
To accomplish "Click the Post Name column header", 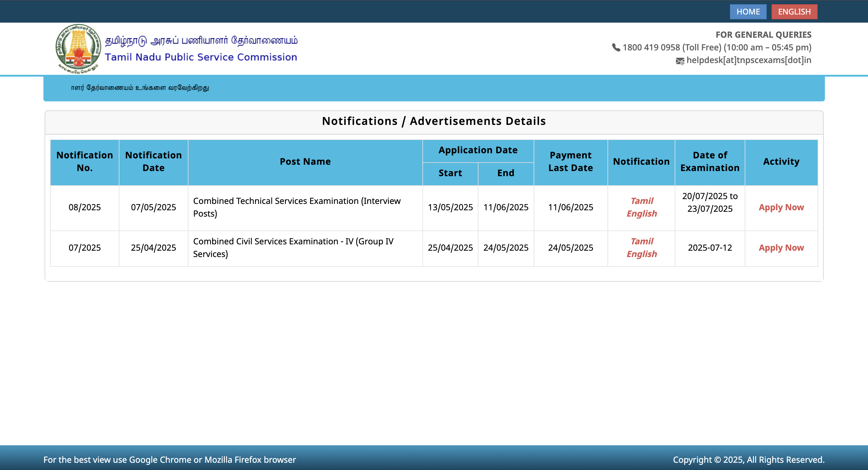I will point(305,162).
